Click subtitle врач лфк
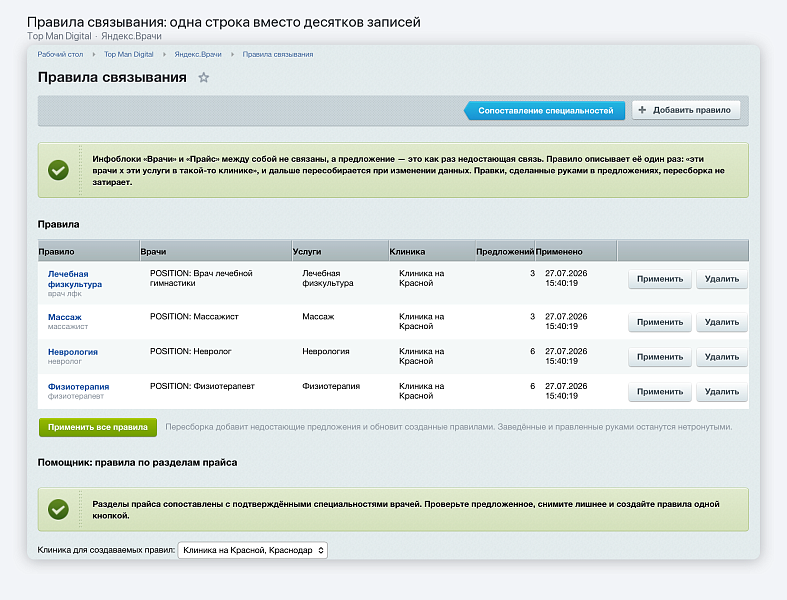787x600 pixels. coord(64,294)
